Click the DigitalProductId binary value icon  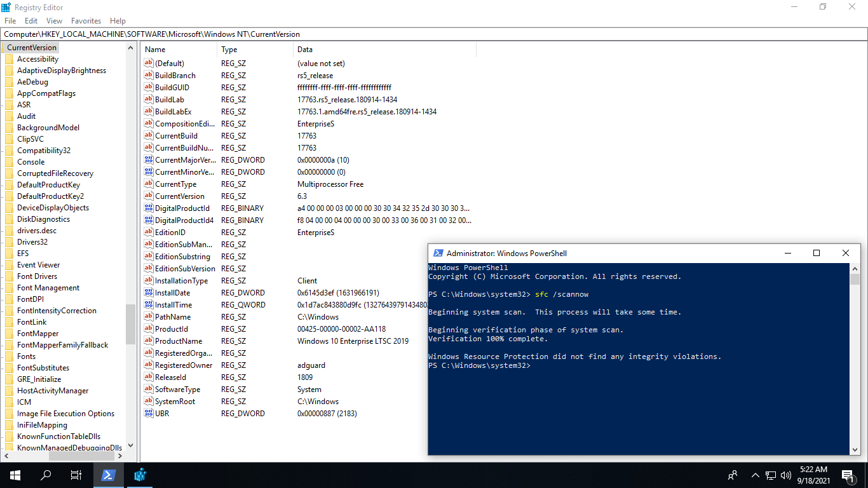click(x=149, y=208)
